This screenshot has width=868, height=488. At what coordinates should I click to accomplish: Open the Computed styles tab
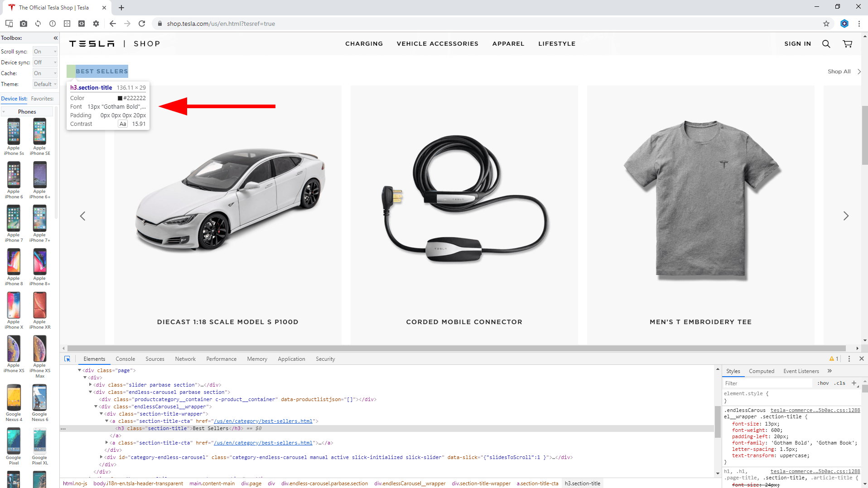[761, 371]
